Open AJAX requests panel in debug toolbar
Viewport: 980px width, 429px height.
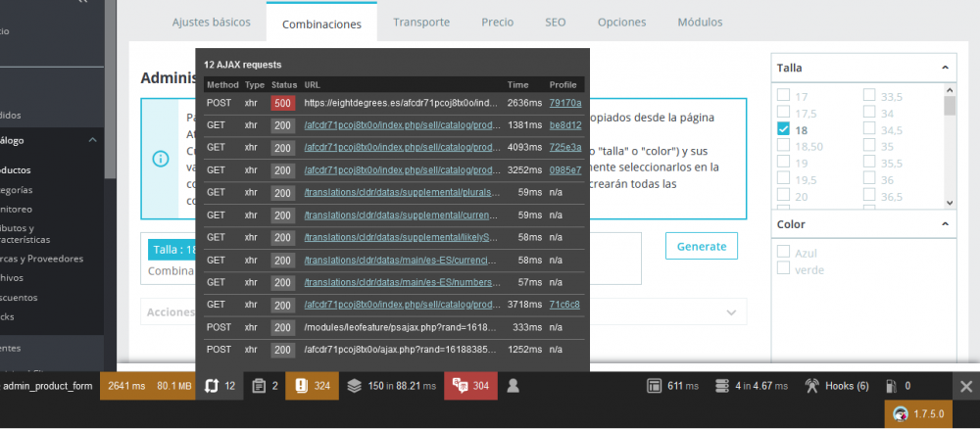[x=220, y=386]
